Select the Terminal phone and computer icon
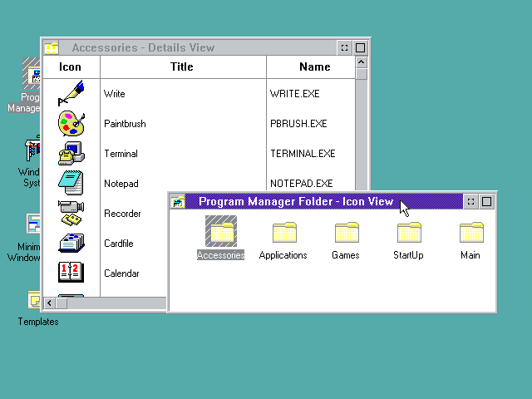The height and width of the screenshot is (399, 532). tap(71, 153)
